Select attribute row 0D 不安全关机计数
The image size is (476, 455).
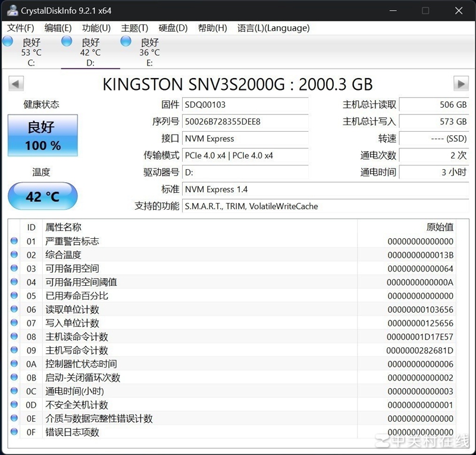click(232, 405)
